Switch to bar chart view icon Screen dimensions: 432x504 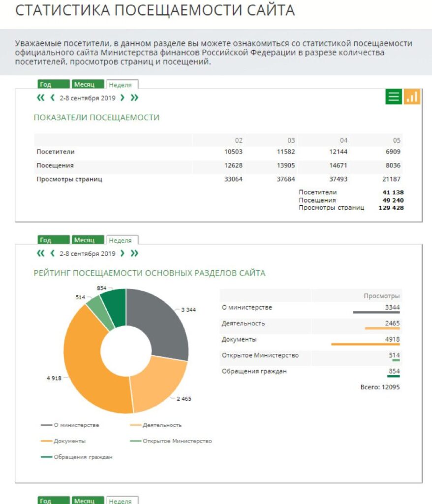(x=412, y=97)
